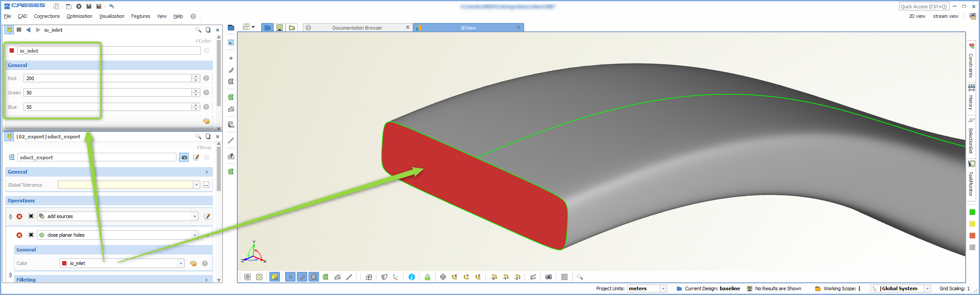
Task: Expand the General section of sduct_export
Action: pos(206,172)
